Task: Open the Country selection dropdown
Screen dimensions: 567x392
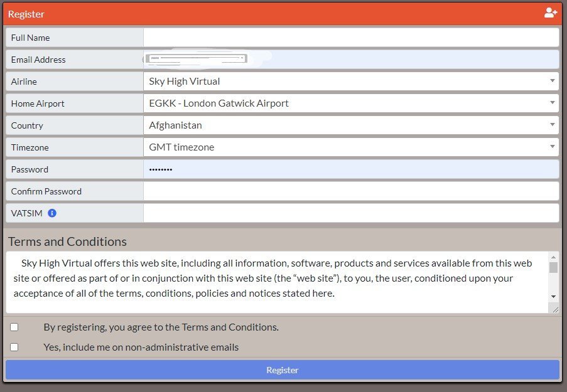Action: point(553,125)
